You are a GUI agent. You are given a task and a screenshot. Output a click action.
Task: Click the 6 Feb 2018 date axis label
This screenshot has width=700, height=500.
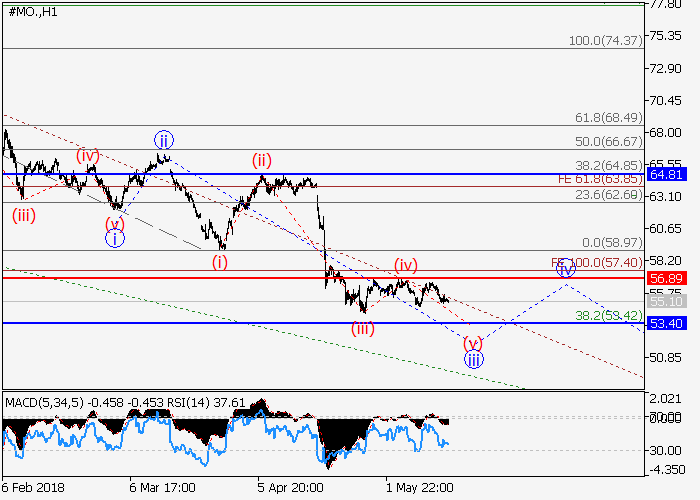pos(33,489)
